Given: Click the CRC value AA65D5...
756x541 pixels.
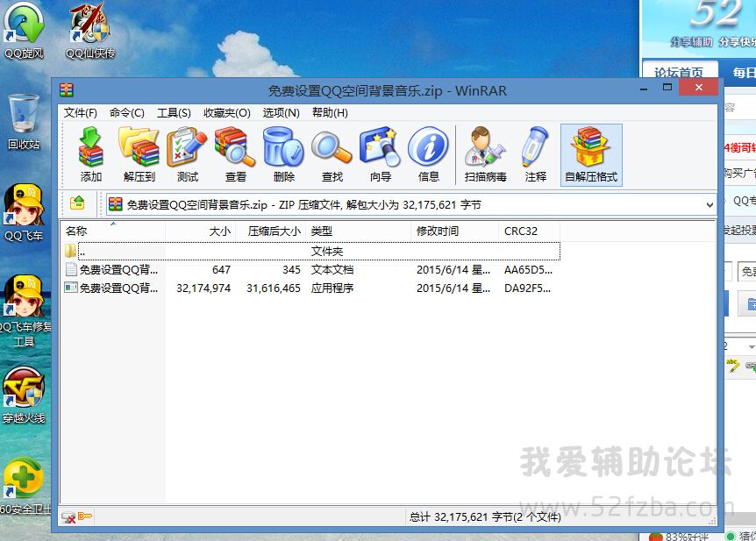Looking at the screenshot, I should 528,269.
